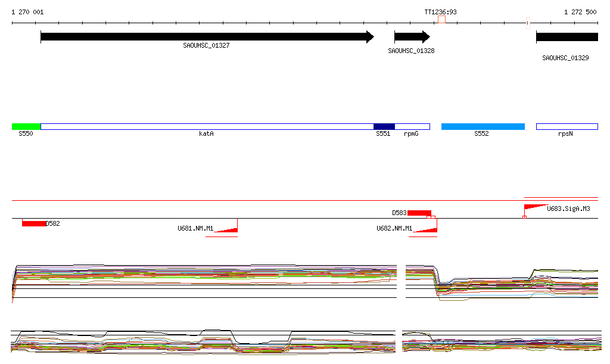Click the SAOUHSC_01328 gene arrow

pyautogui.click(x=412, y=37)
